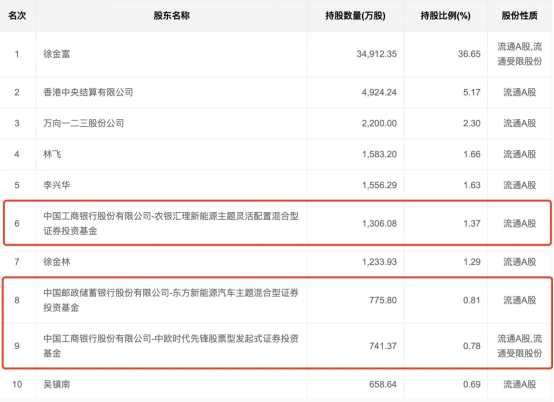Select shareholder name 李兴华

[x=57, y=185]
